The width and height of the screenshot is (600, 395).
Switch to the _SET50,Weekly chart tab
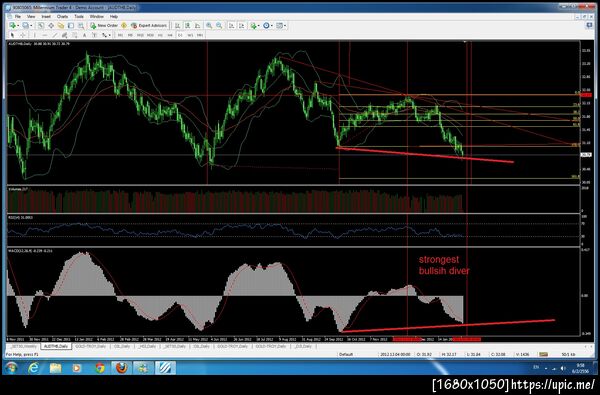24,346
